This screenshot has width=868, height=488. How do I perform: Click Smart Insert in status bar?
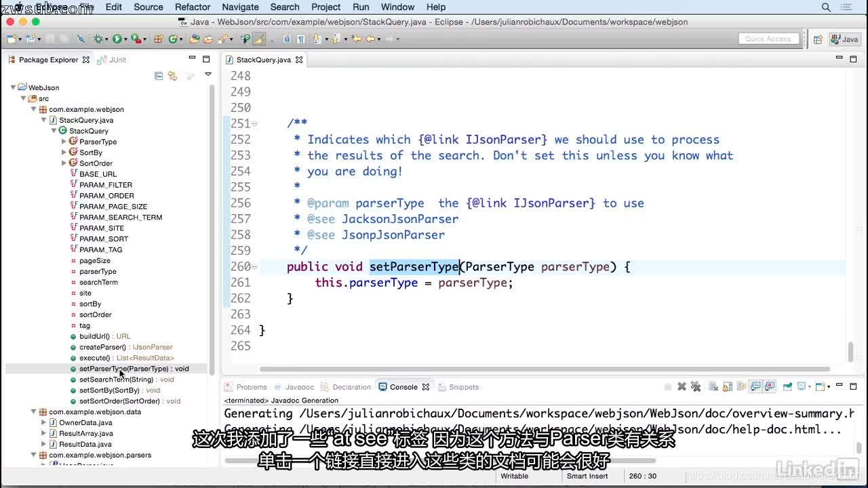[x=587, y=476]
